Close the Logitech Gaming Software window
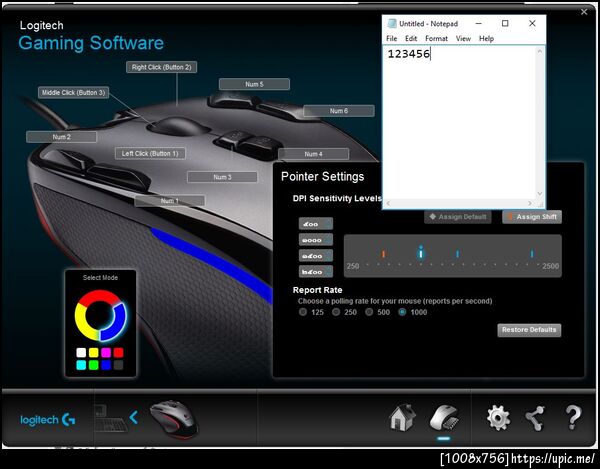This screenshot has width=600, height=469. click(584, 12)
